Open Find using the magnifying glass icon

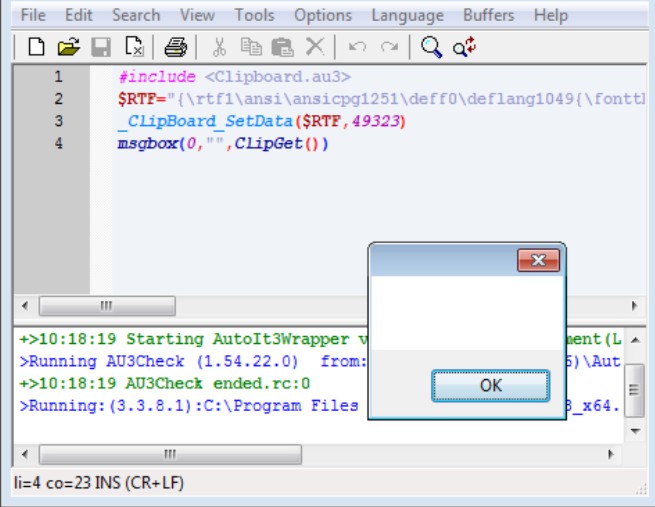431,47
